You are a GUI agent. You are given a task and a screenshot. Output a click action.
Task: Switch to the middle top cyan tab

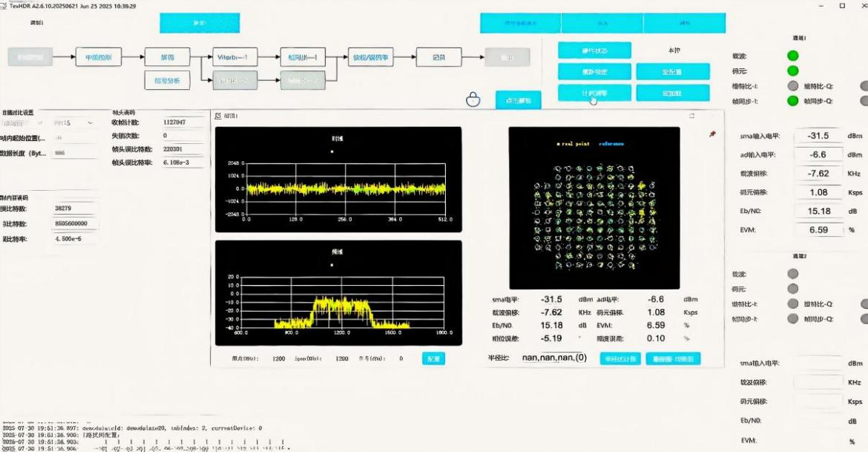tap(602, 23)
